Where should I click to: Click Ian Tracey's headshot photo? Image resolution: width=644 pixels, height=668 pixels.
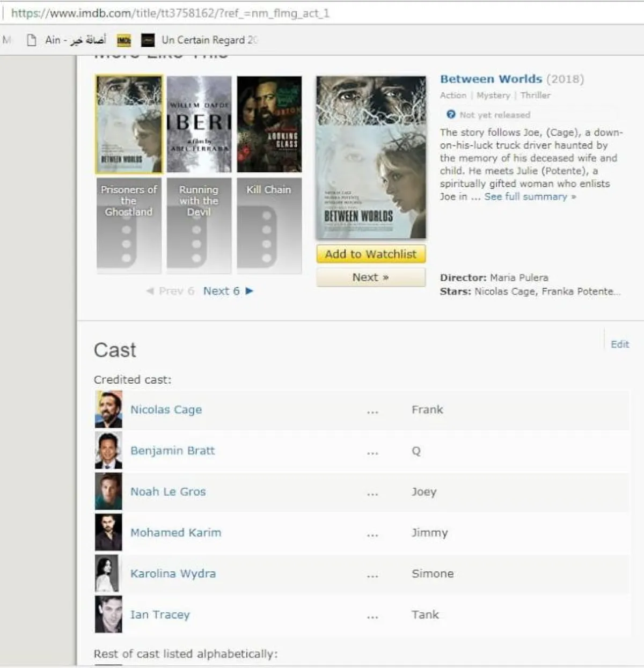(108, 614)
